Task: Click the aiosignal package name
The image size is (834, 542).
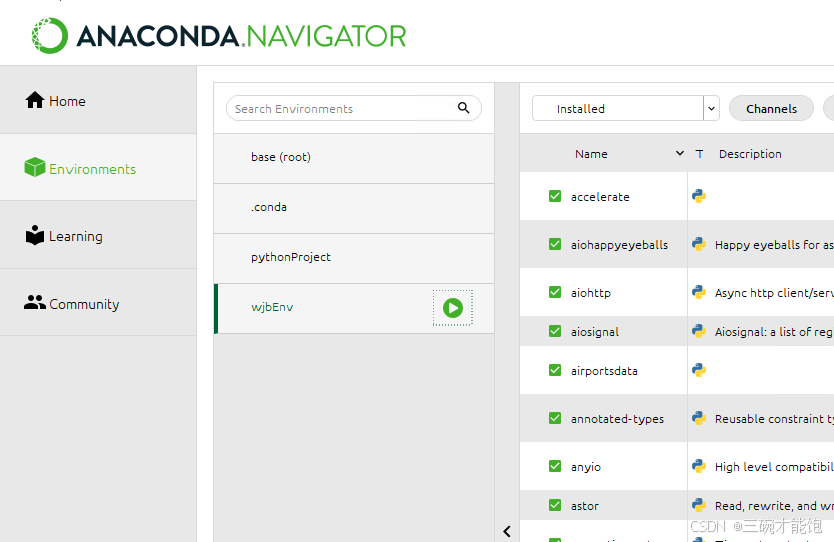Action: click(x=595, y=331)
